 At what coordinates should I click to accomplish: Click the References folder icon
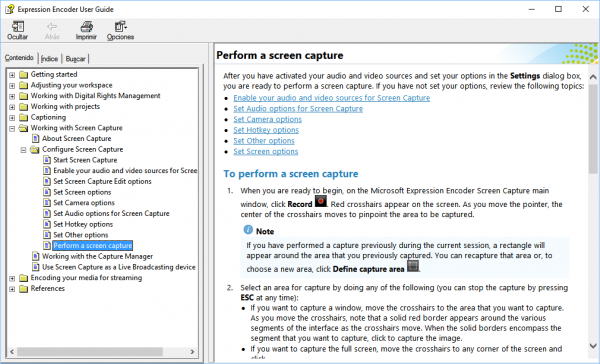(24, 289)
